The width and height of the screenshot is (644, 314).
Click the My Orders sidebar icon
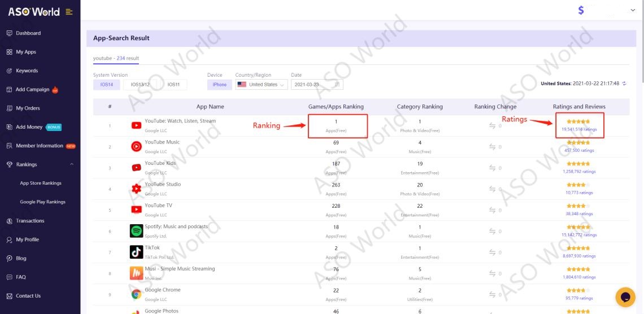click(10, 108)
